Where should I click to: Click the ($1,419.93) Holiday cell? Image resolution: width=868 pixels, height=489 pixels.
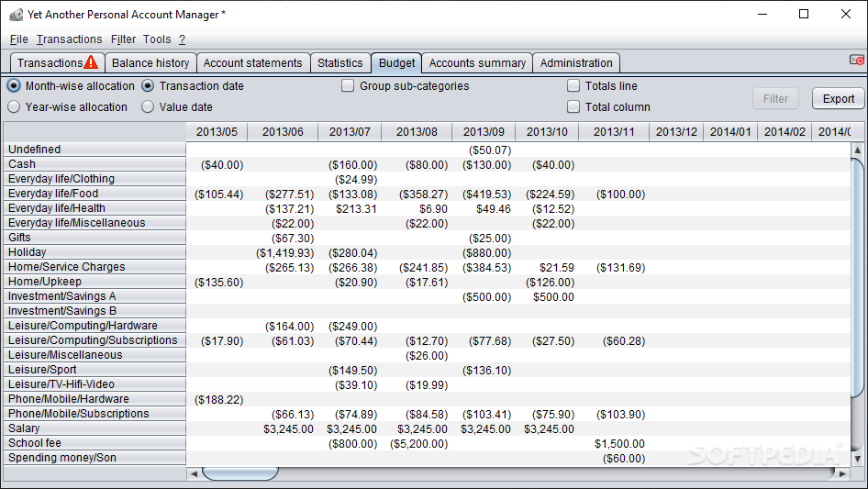(x=284, y=253)
